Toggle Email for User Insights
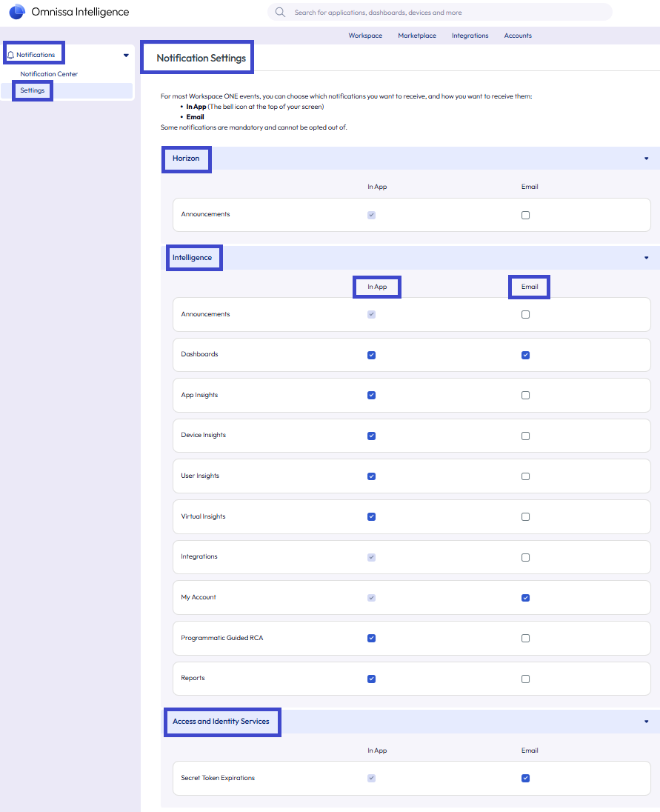Screen dimensions: 660x812 (525, 476)
